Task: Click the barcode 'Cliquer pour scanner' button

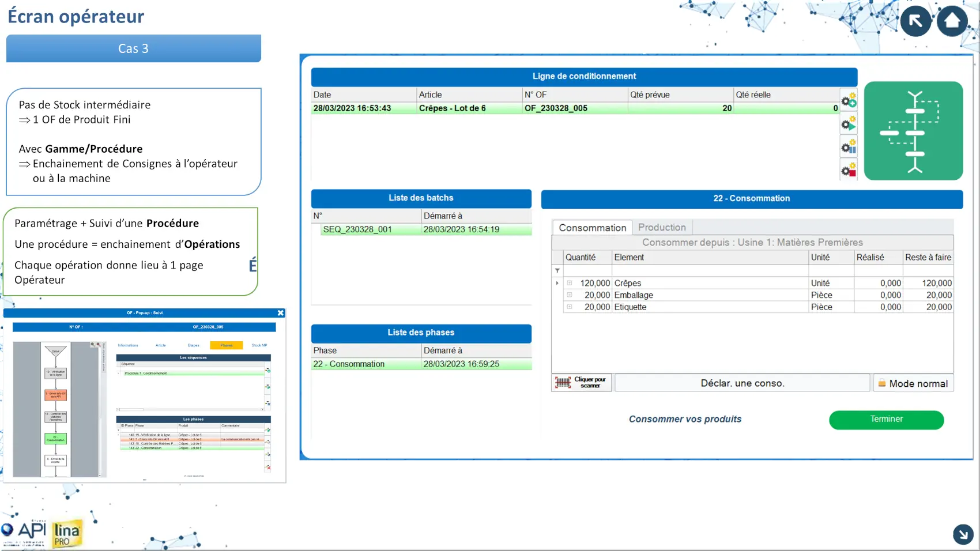Action: [x=581, y=383]
